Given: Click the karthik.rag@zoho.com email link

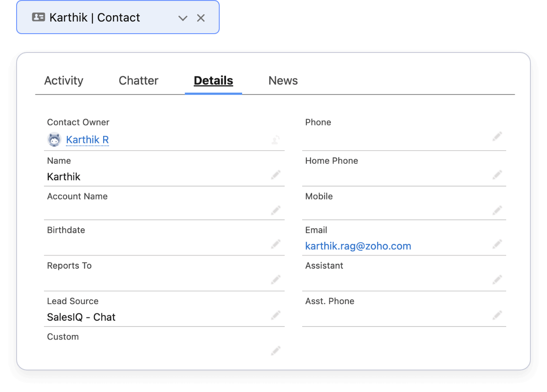Looking at the screenshot, I should tap(358, 246).
